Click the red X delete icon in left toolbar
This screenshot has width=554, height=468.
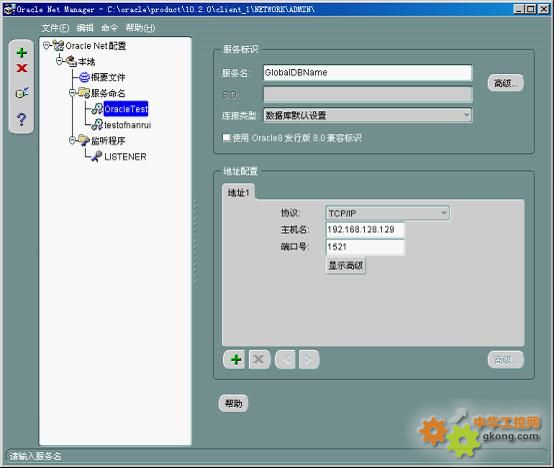pyautogui.click(x=22, y=68)
